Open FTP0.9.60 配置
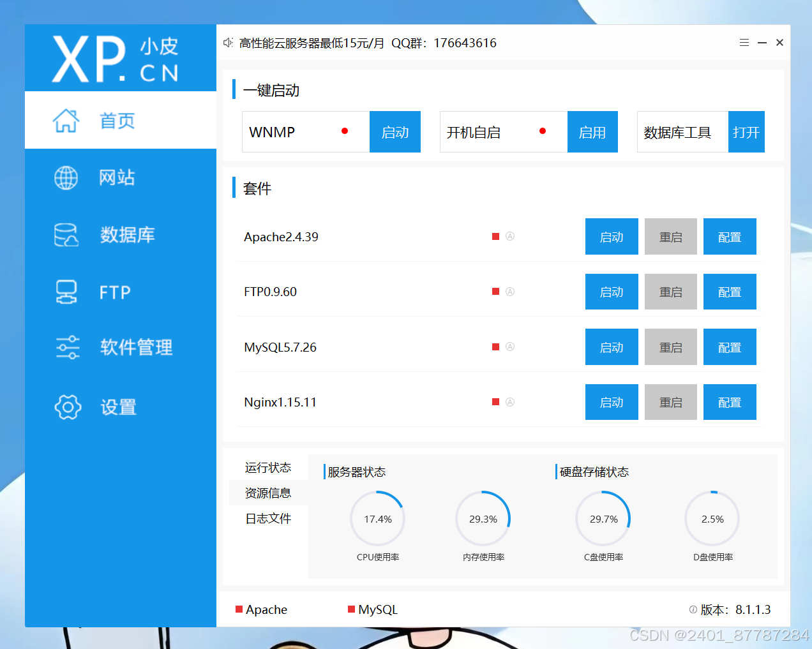 tap(730, 292)
